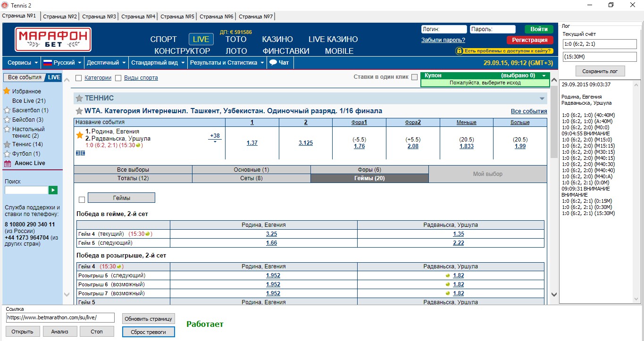Click the Забыли пароль? link
This screenshot has width=644, height=341.
click(443, 40)
